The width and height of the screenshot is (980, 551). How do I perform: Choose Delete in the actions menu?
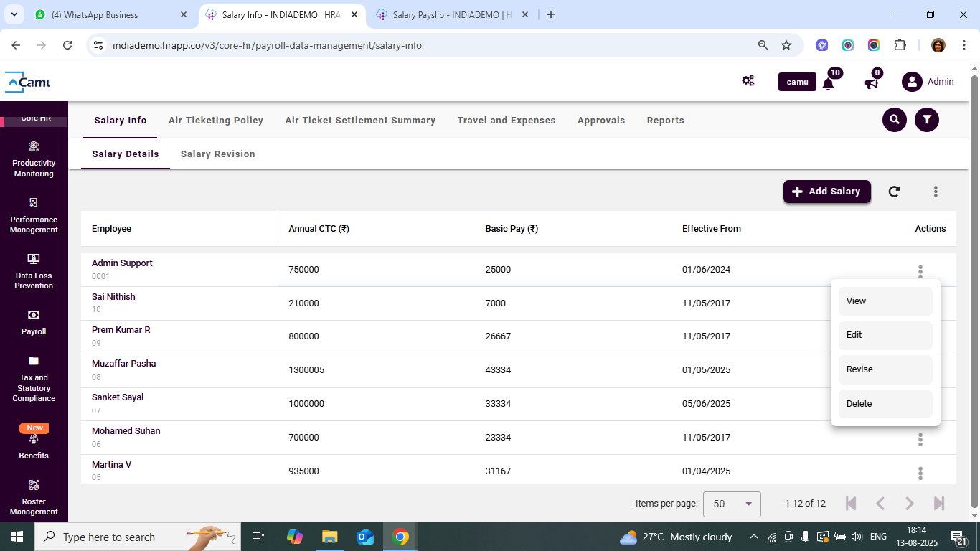point(885,404)
